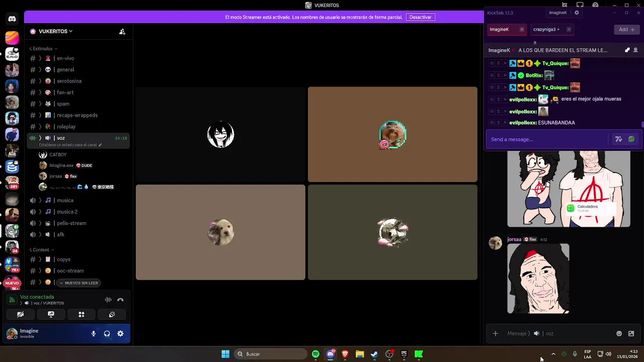Screen dimensions: 644x362
Task: Toggle noise suppression waveform icon
Action: 108,300
